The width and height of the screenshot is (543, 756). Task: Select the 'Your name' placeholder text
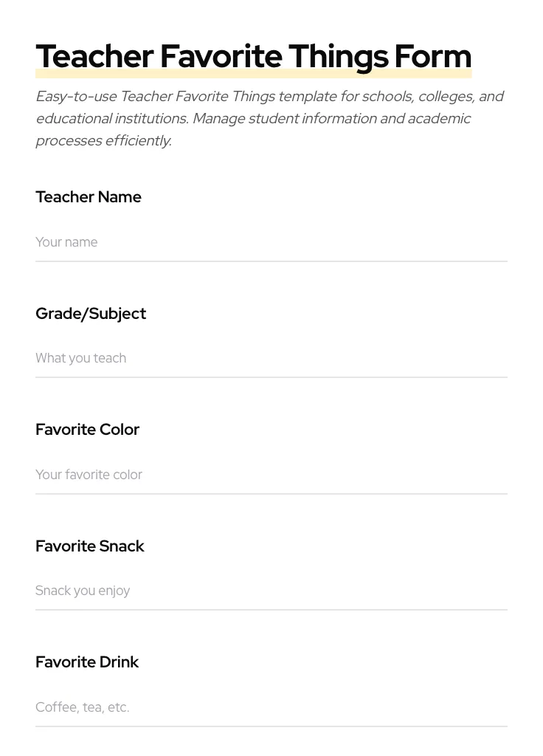(66, 242)
